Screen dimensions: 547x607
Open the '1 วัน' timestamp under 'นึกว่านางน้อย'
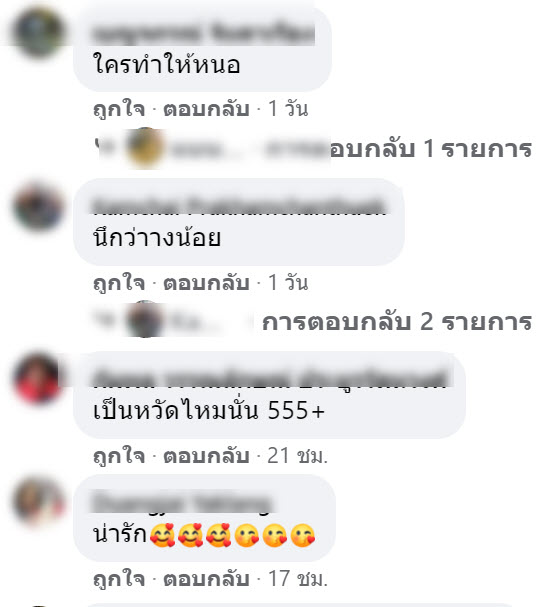click(x=288, y=282)
